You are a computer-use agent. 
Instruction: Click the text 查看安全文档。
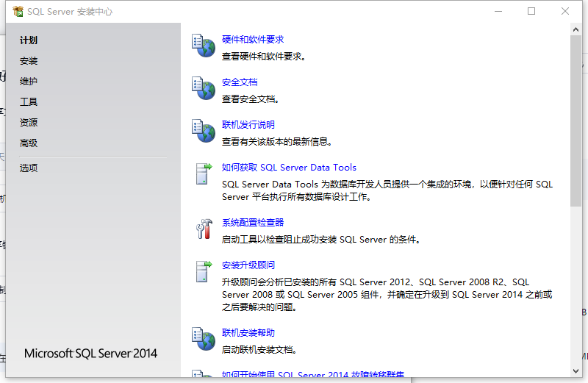(x=251, y=99)
